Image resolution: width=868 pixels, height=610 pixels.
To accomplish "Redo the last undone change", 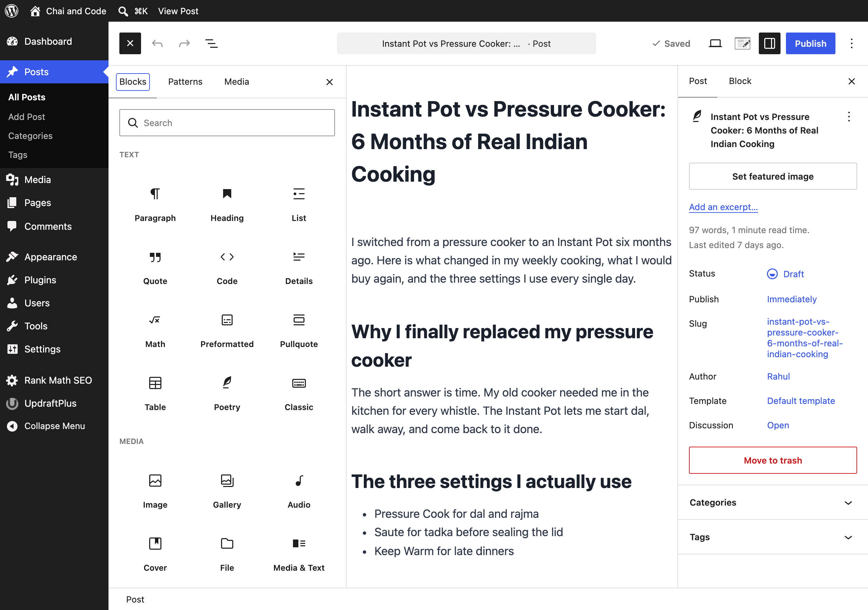I will (x=184, y=43).
